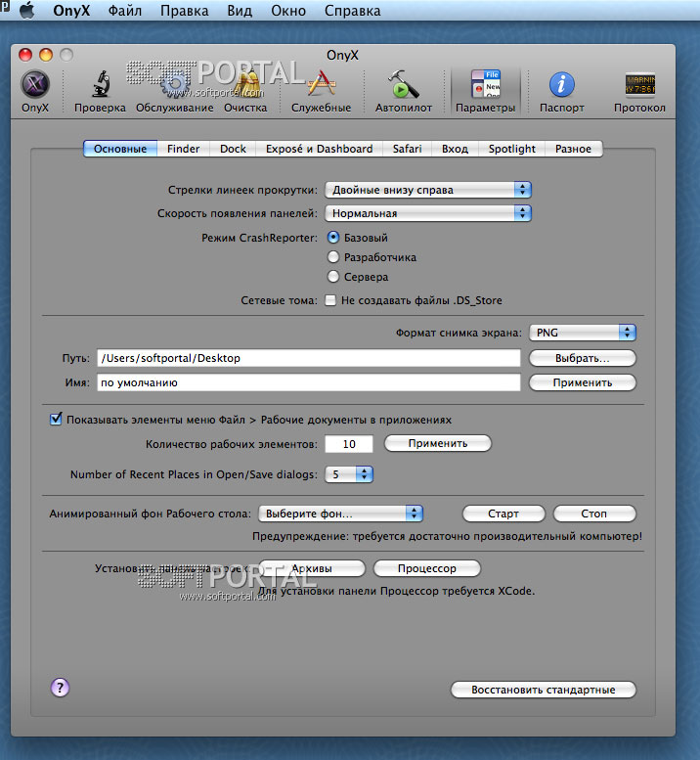
Task: Click Применить button for рабочих элементов
Action: [438, 443]
